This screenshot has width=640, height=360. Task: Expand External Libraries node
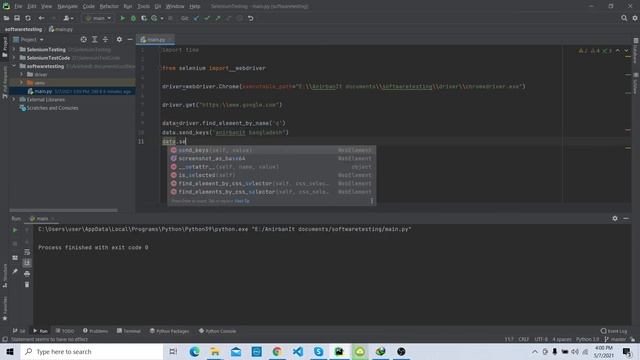(14, 100)
